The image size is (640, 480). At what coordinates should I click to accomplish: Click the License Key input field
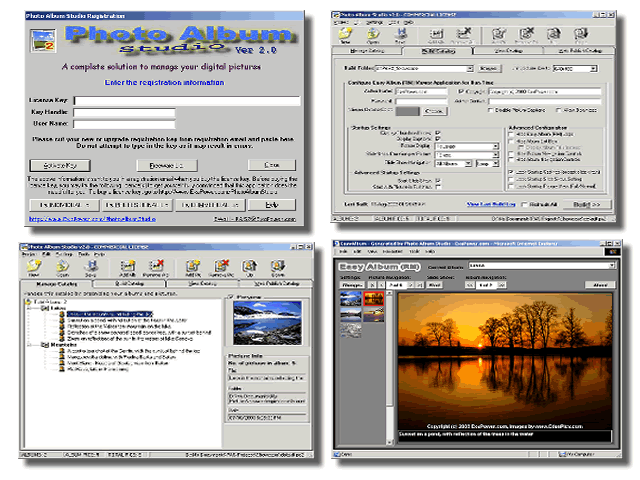187,101
